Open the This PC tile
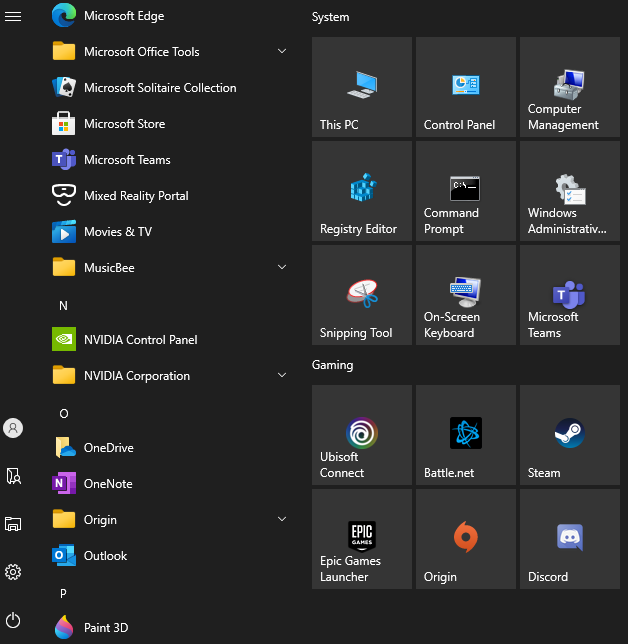 [362, 87]
